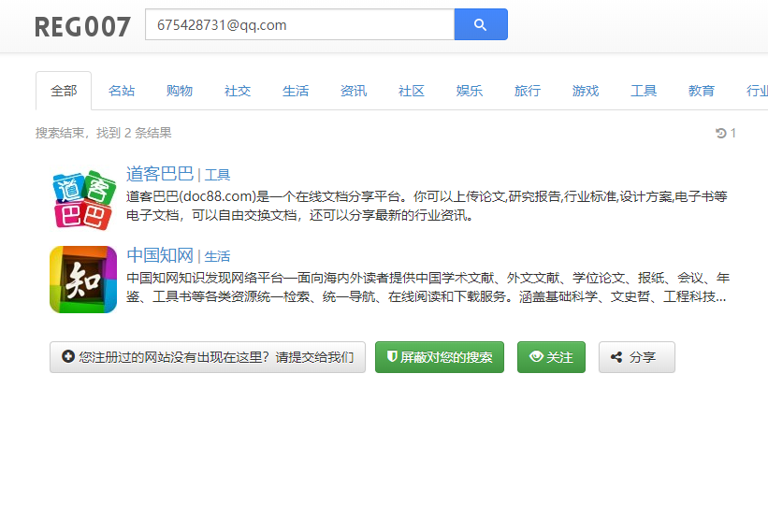The image size is (768, 532).
Task: Open the 中国知网 title link
Action: click(160, 255)
